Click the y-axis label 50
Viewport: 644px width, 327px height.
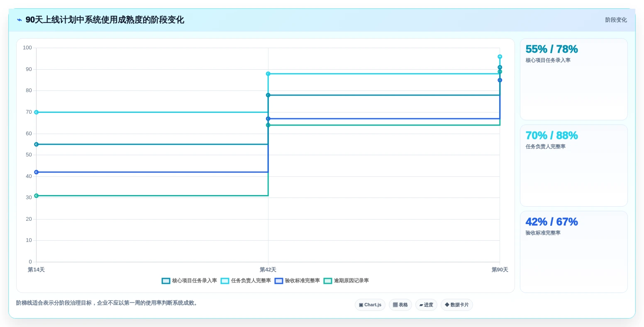(x=29, y=155)
